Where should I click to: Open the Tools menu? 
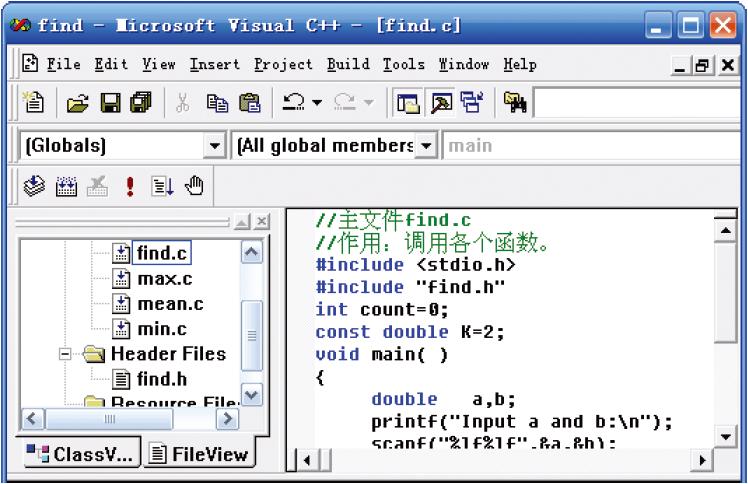coord(404,64)
